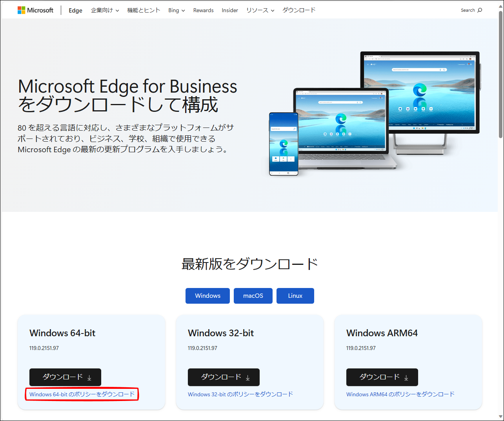Switch to the macOS platform tab

(253, 296)
